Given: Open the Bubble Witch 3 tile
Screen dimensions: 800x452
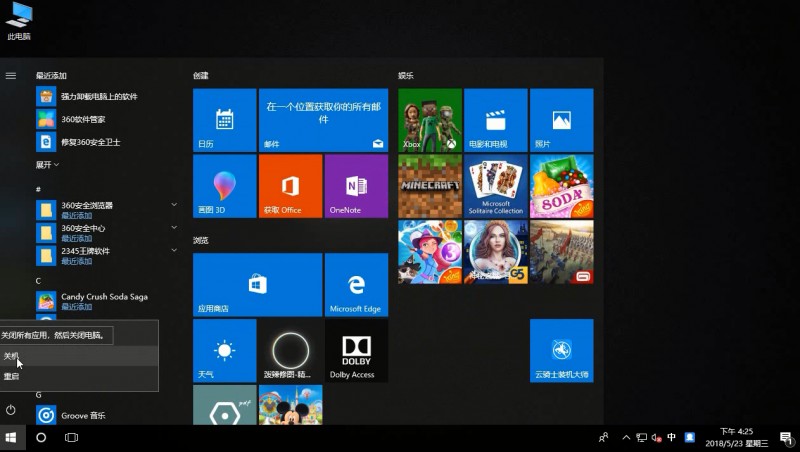Looking at the screenshot, I should (x=430, y=252).
